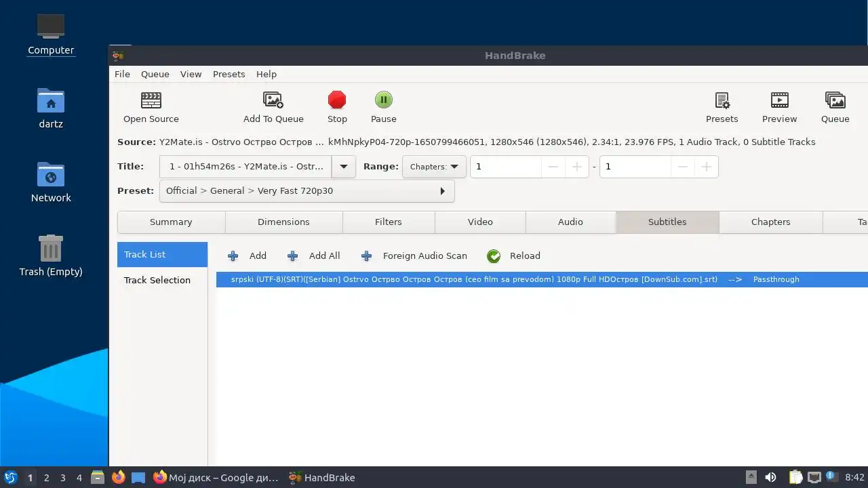Click the Title combo box text
The height and width of the screenshot is (488, 868).
246,167
